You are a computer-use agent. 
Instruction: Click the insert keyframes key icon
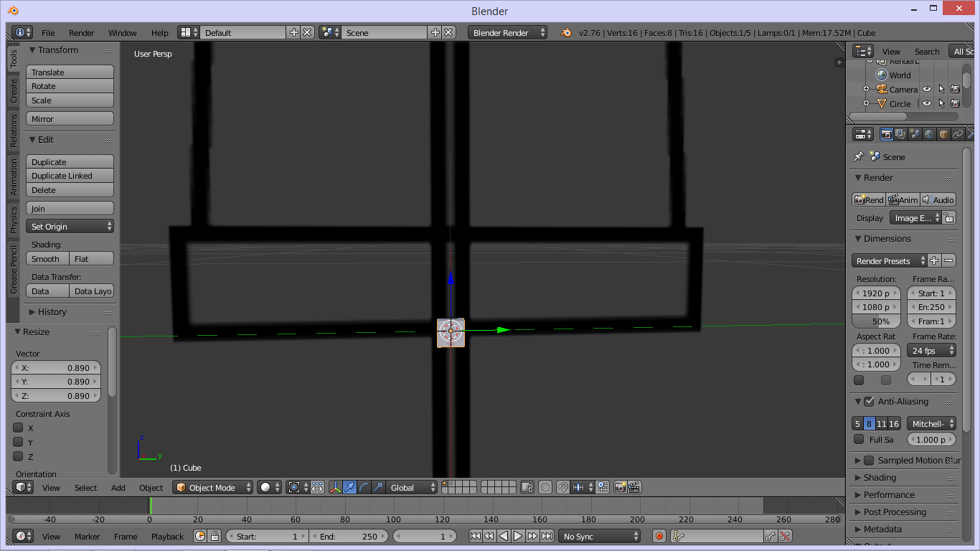pyautogui.click(x=771, y=536)
